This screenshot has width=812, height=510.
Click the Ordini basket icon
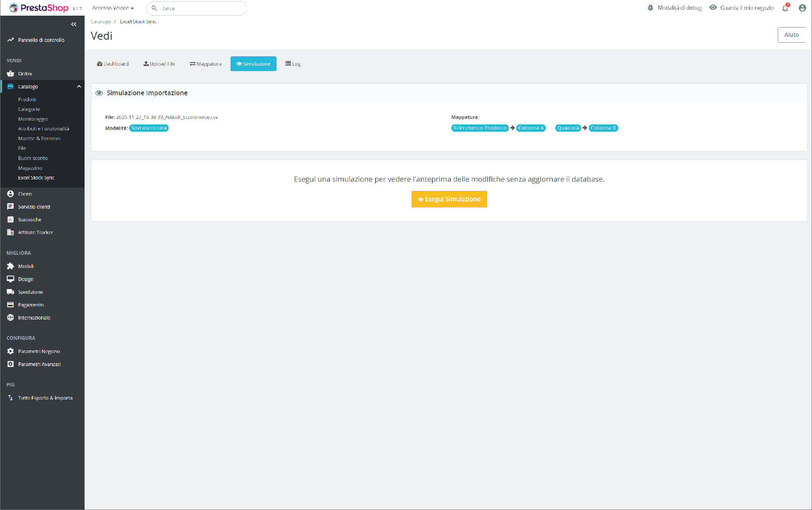click(x=11, y=74)
